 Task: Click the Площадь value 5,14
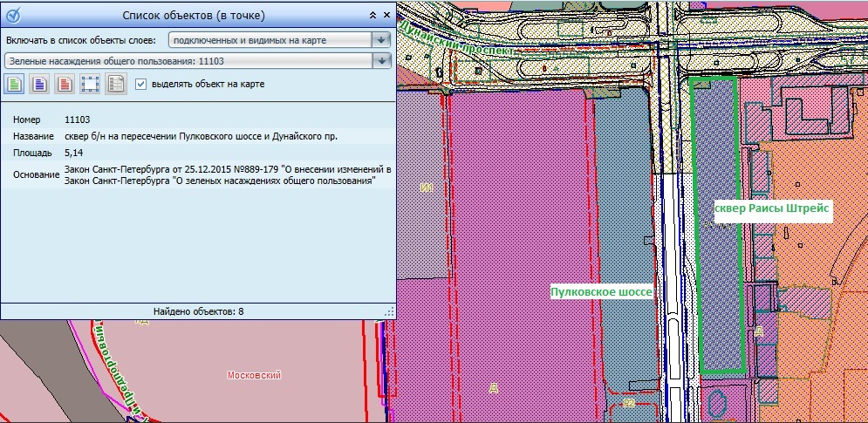click(74, 154)
